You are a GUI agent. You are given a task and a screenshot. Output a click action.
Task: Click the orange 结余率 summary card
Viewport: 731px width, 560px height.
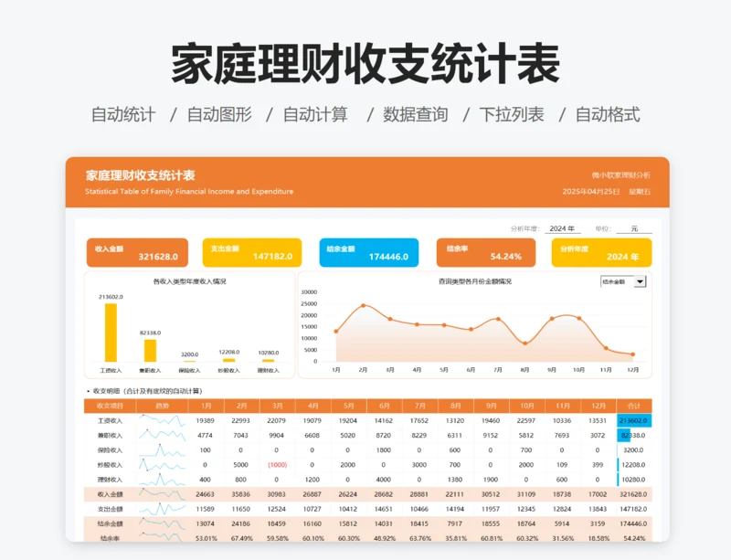[x=486, y=253]
